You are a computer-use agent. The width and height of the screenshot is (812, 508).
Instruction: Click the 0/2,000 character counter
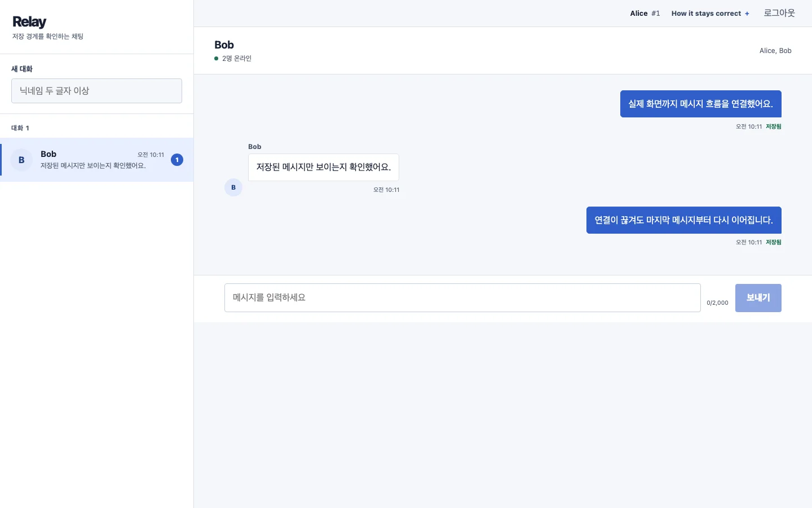point(717,303)
